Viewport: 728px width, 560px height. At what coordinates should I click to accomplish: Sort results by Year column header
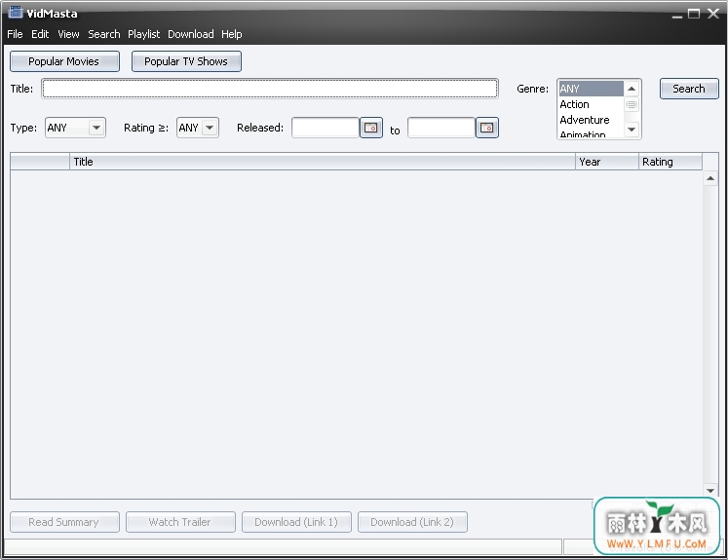pyautogui.click(x=607, y=162)
